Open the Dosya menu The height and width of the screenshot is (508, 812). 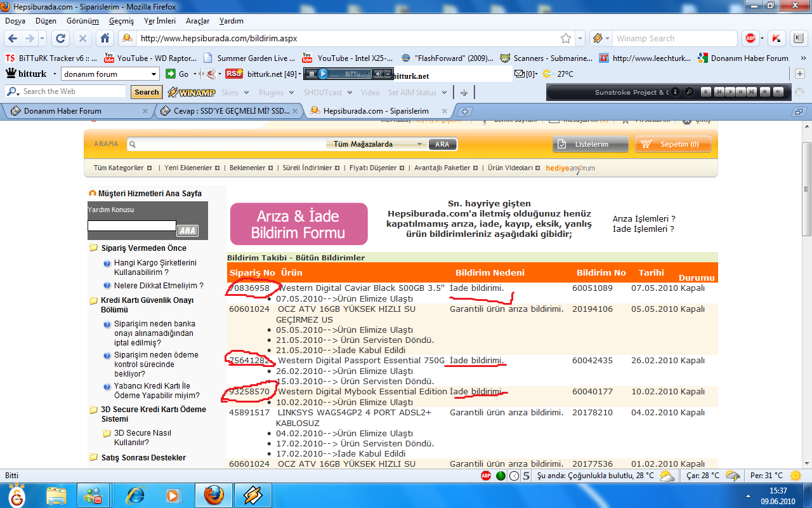[x=15, y=21]
